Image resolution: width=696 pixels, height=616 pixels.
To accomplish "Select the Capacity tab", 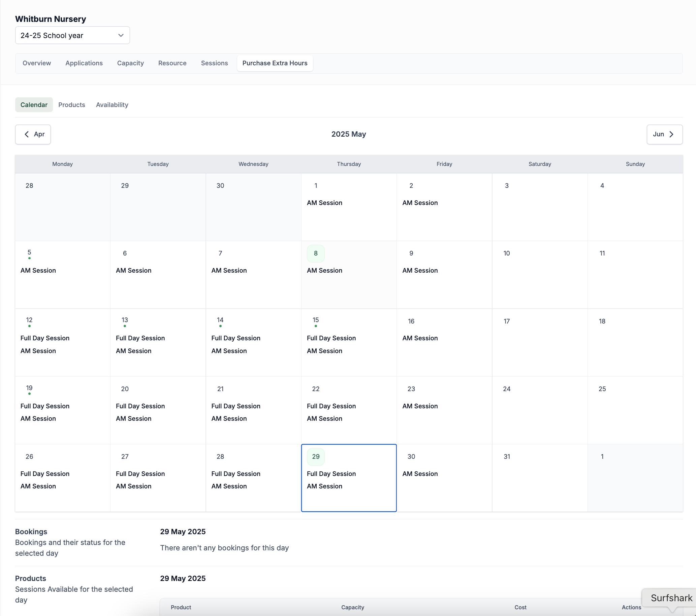I will pyautogui.click(x=130, y=63).
